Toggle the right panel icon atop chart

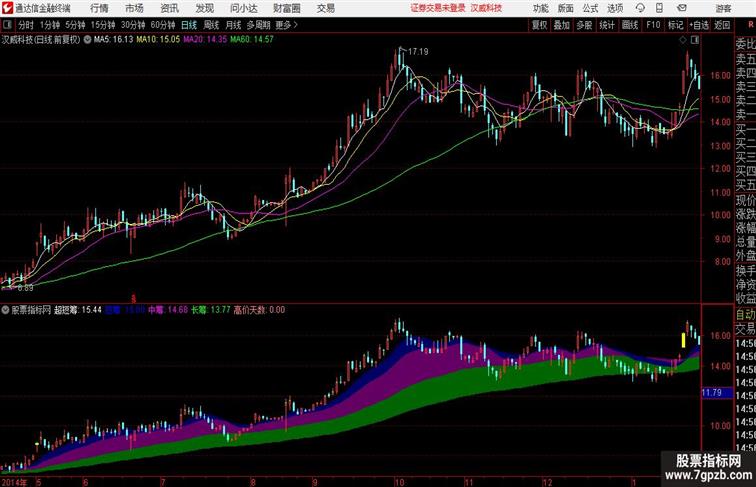tap(695, 41)
